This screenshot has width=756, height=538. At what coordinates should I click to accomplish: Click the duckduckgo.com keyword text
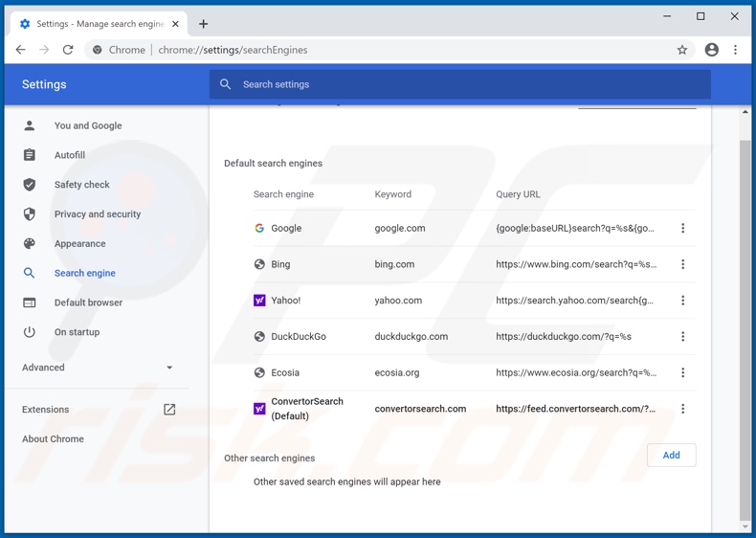click(x=411, y=337)
